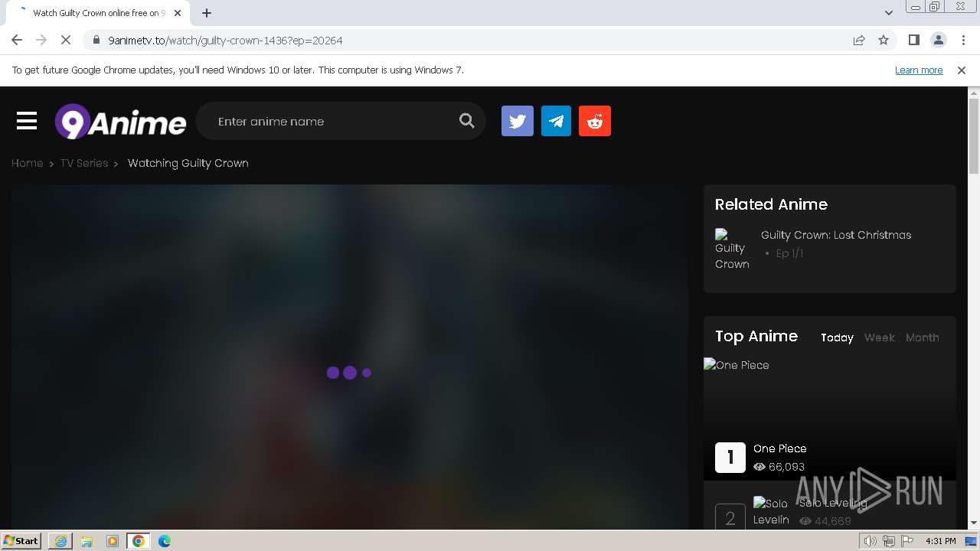Open Windows Media Player from taskbar
This screenshot has width=980, height=551.
113,541
